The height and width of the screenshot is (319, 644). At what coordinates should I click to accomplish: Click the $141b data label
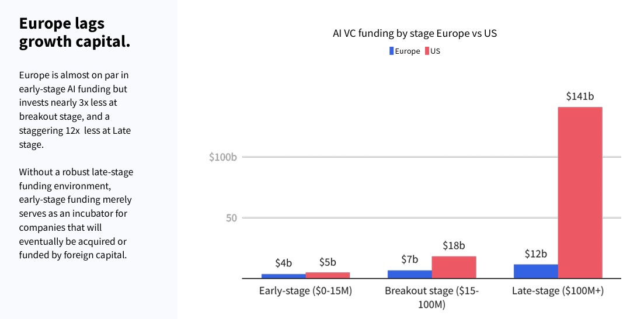580,97
